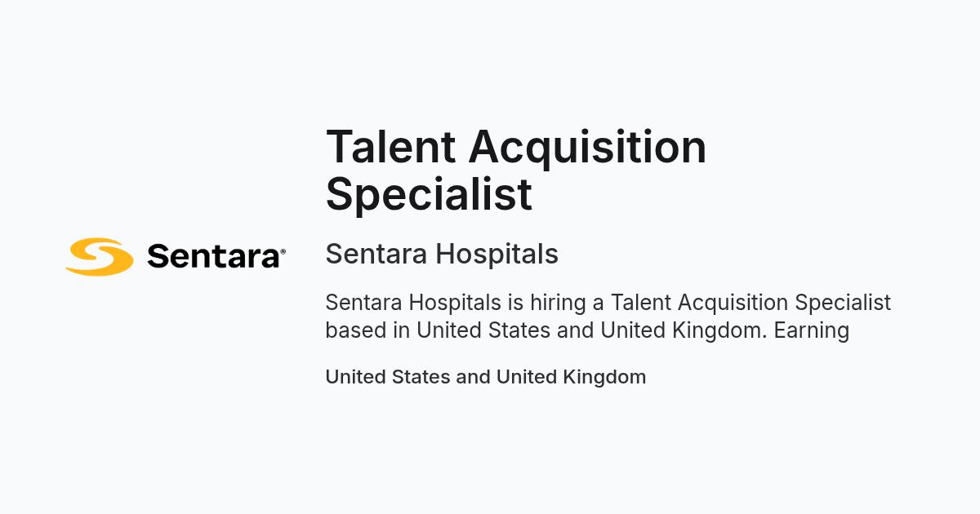The width and height of the screenshot is (980, 514).
Task: Click the black Sentara wordmark text
Action: (213, 257)
